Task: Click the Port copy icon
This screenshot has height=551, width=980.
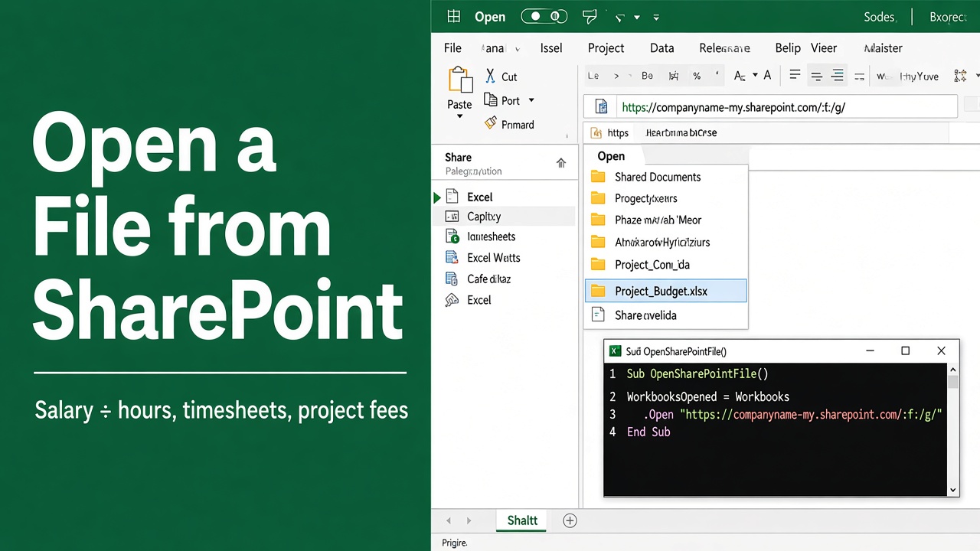Action: coord(491,100)
